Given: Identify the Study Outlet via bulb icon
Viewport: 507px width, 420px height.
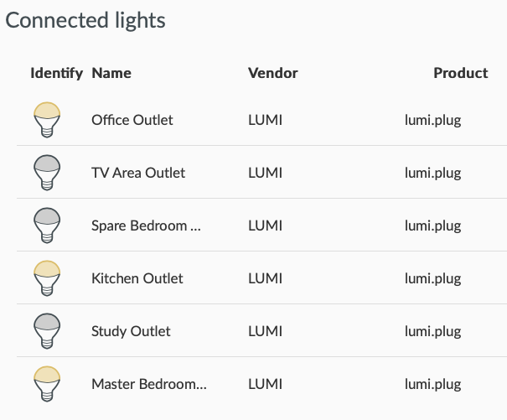Looking at the screenshot, I should (x=47, y=331).
